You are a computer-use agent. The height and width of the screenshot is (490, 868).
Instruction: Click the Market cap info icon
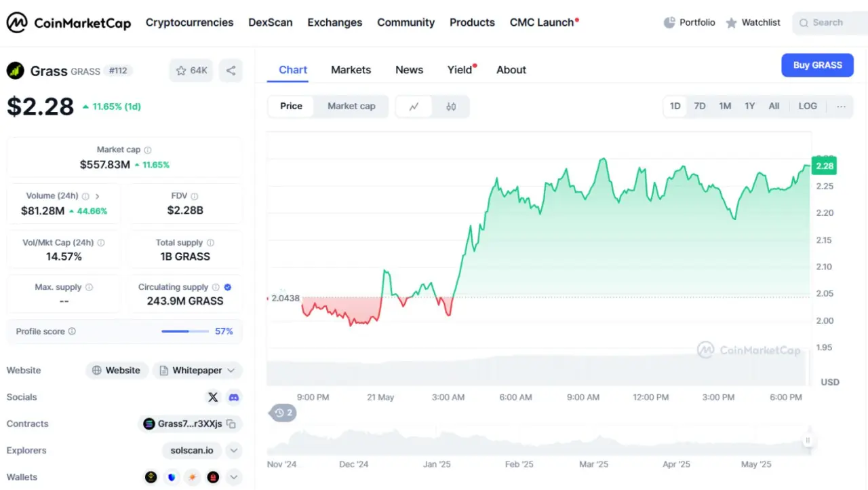148,150
